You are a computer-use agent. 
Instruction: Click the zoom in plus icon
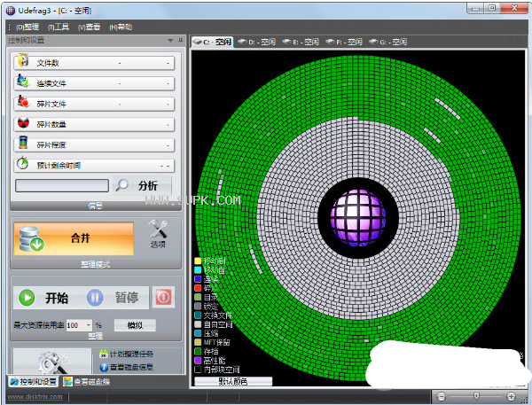511,396
